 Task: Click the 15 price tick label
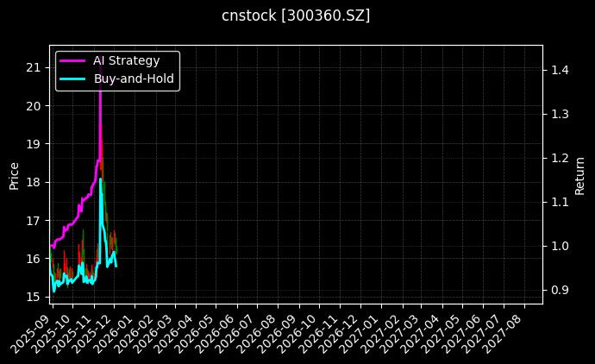coord(34,297)
